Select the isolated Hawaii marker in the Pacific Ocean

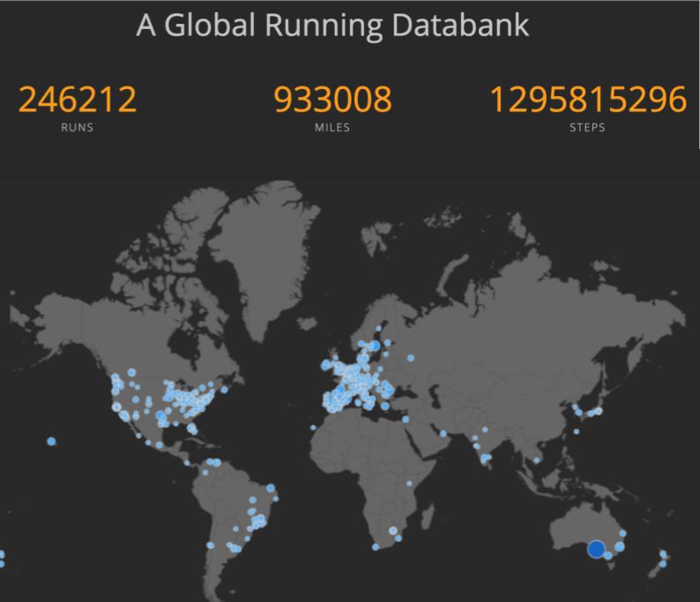coord(52,441)
